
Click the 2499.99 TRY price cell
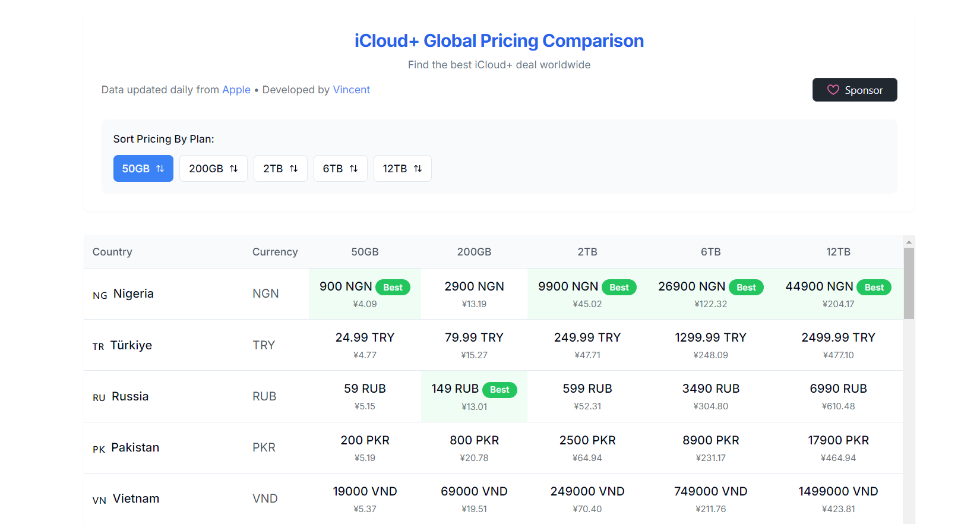pos(838,345)
